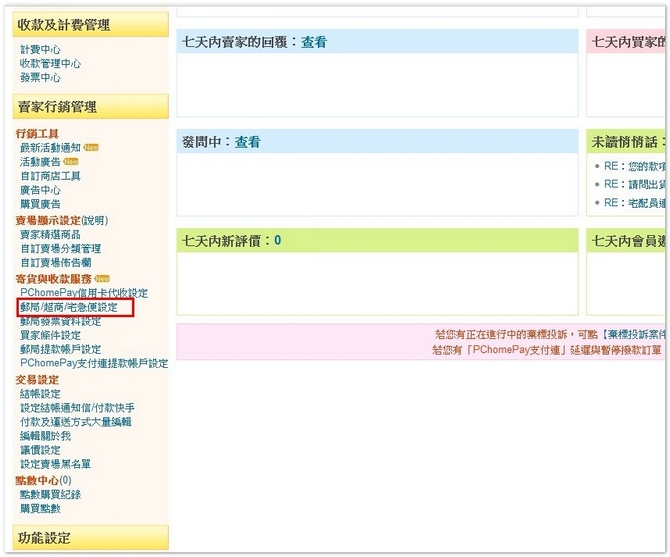670x557 pixels.
Task: Go to 發票中心
Action: tap(40, 77)
